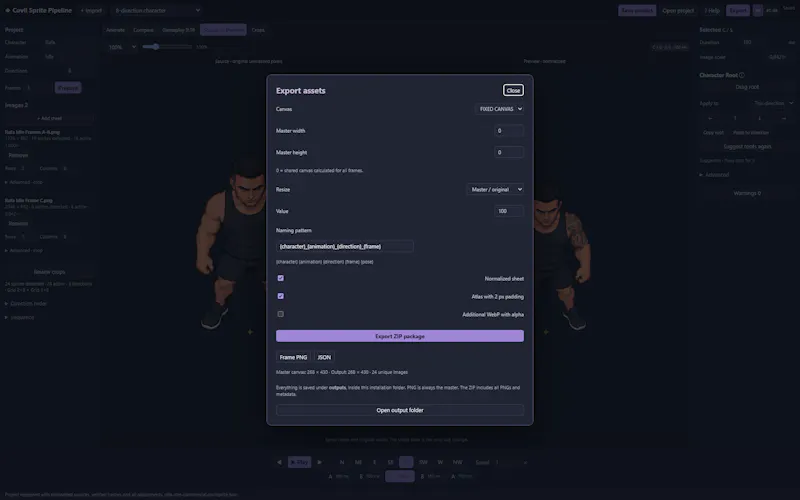Select the NW direction button
Viewport: 800px width, 500px height.
pos(458,462)
